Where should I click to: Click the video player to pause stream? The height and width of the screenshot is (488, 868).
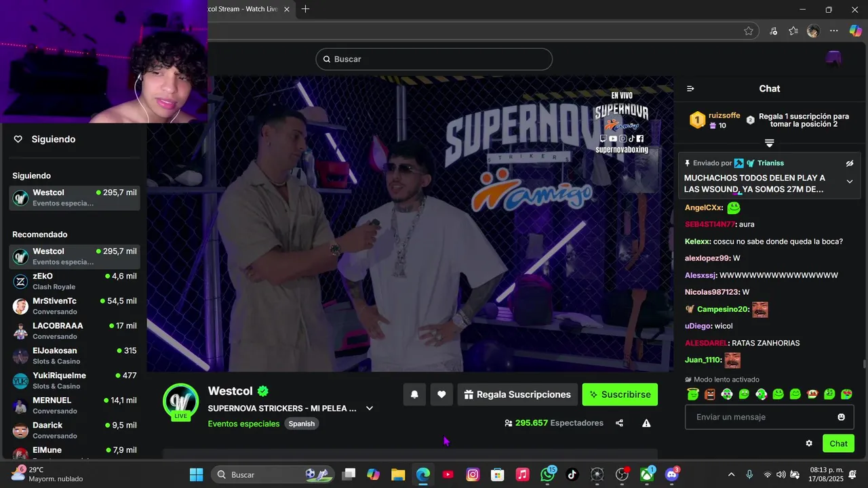point(410,224)
